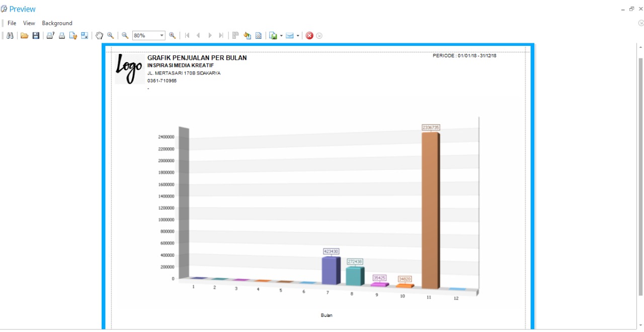Activate the Magnifier tool

pos(110,36)
